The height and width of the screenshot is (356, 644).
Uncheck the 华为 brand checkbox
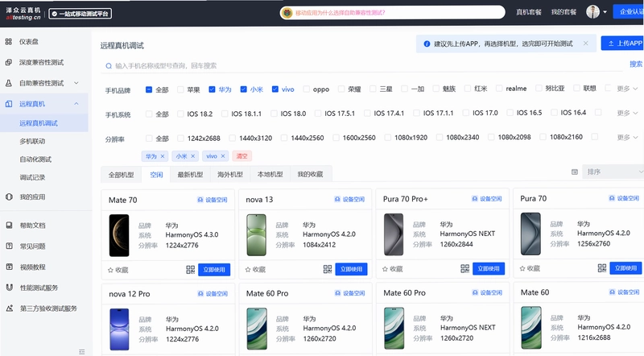click(212, 89)
